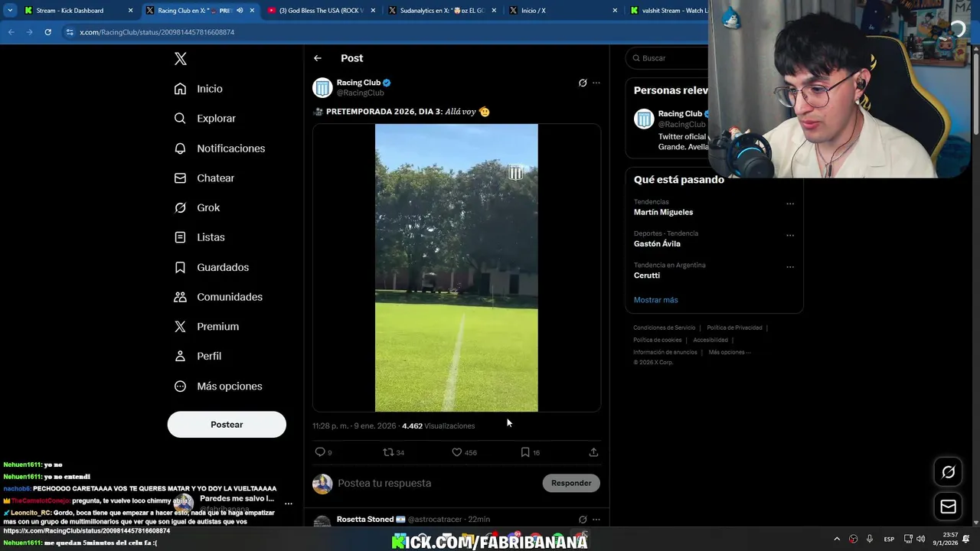Open Martín Migueles trend
Screen dimensions: 980x551
coord(663,212)
